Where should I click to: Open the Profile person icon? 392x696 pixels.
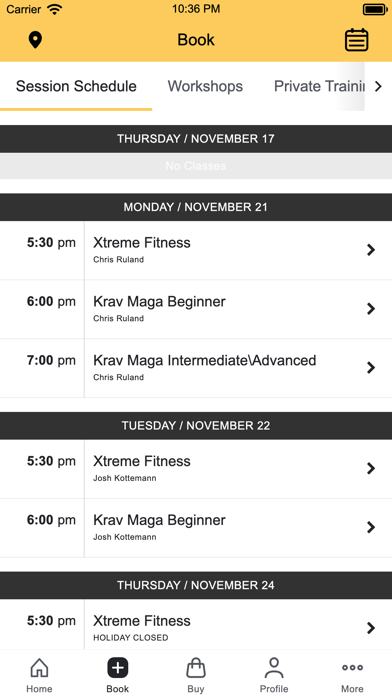pos(274,668)
